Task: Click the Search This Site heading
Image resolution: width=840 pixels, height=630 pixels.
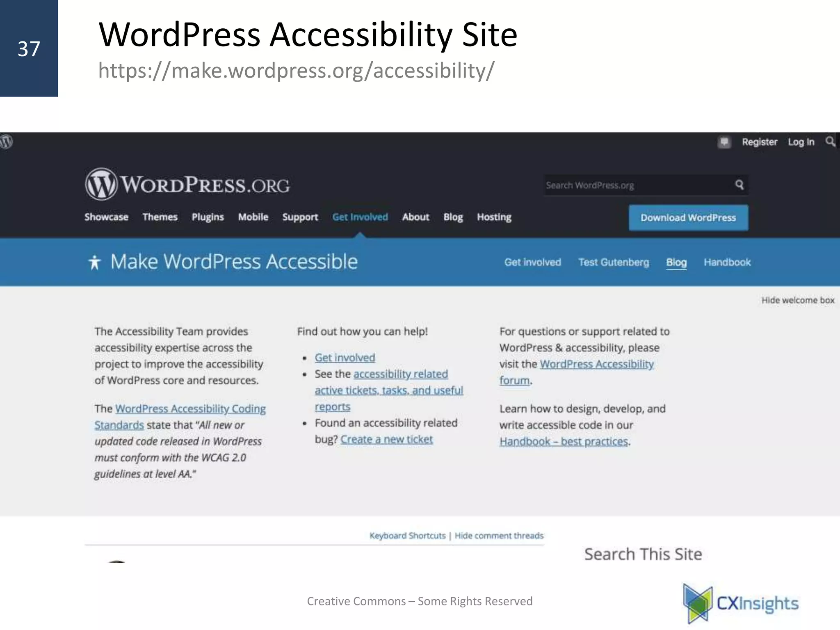Action: coord(643,554)
